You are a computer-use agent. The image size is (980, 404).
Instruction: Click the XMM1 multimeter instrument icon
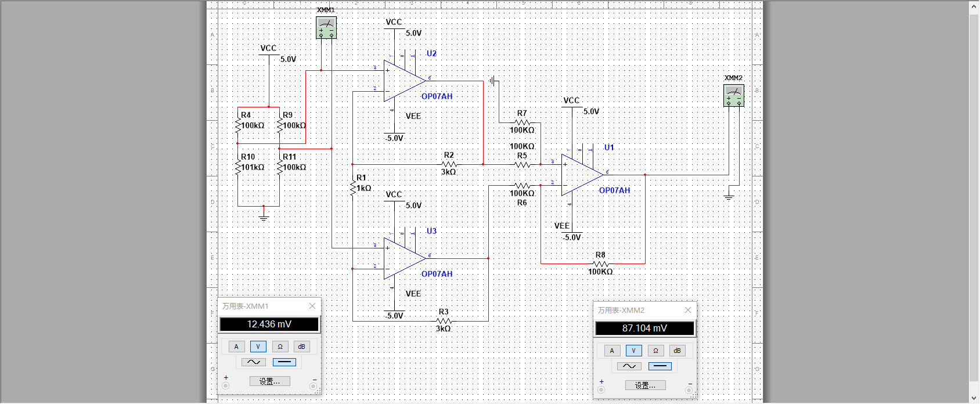tap(326, 27)
